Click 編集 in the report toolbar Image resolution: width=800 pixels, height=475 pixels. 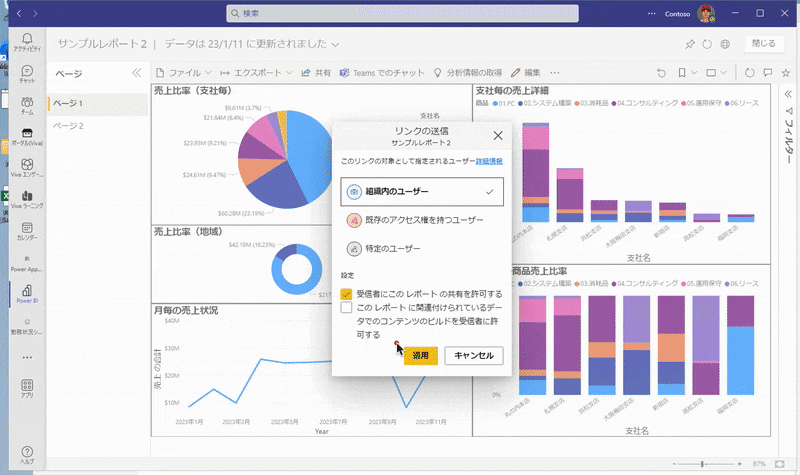click(x=526, y=73)
